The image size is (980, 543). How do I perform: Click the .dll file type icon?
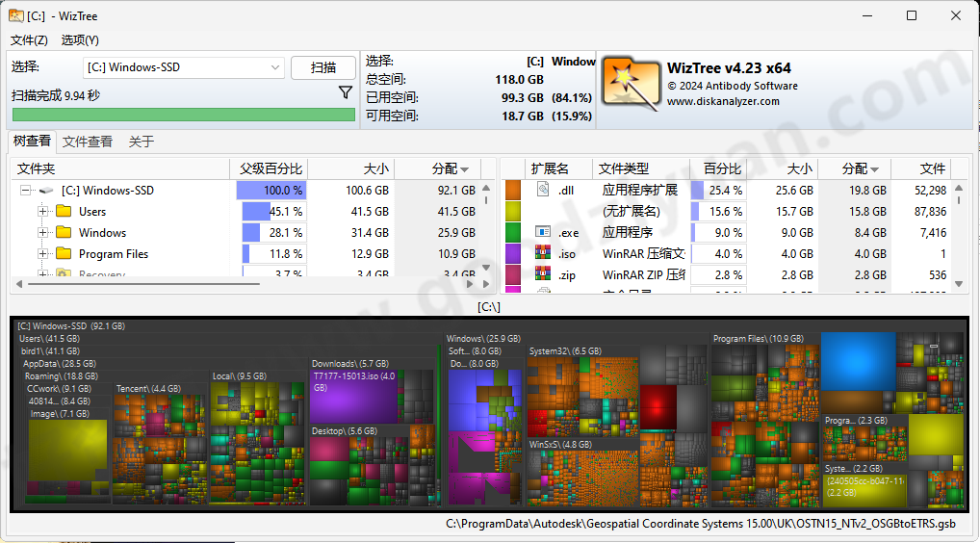(x=543, y=190)
